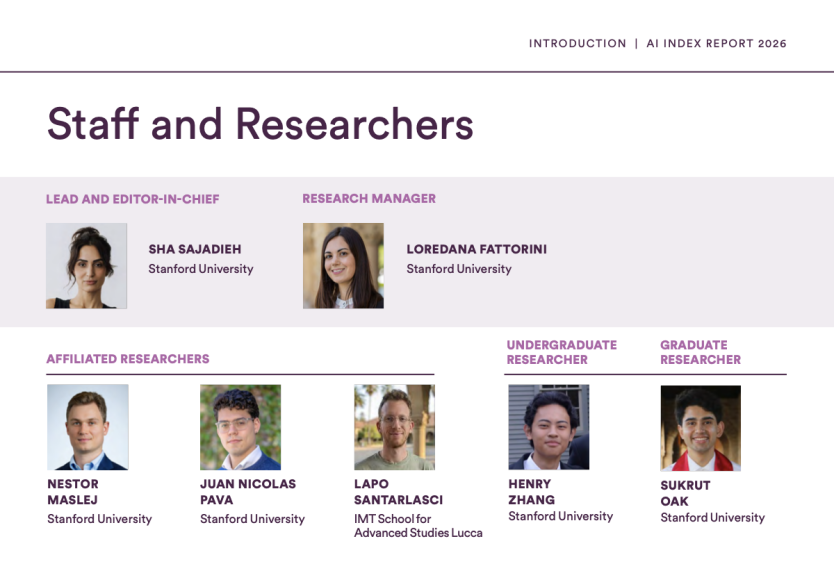
Task: Click the "Undergraduate Researcher" heading
Action: (x=561, y=352)
